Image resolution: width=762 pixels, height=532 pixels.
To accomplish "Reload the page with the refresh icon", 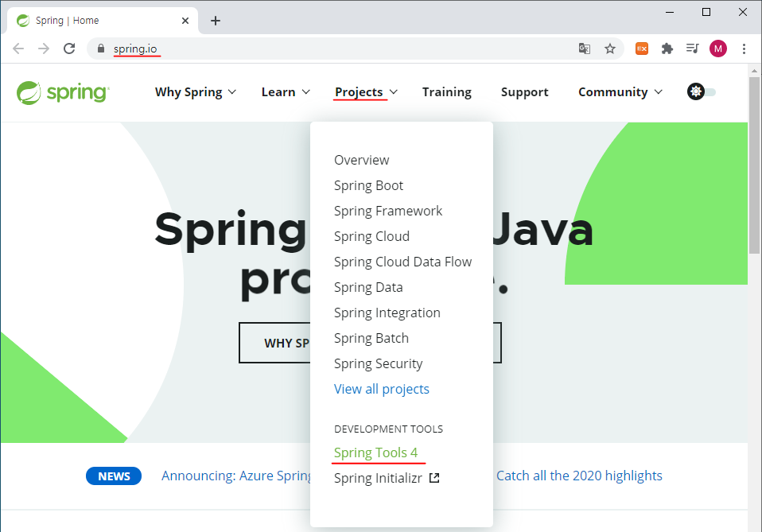I will tap(69, 49).
